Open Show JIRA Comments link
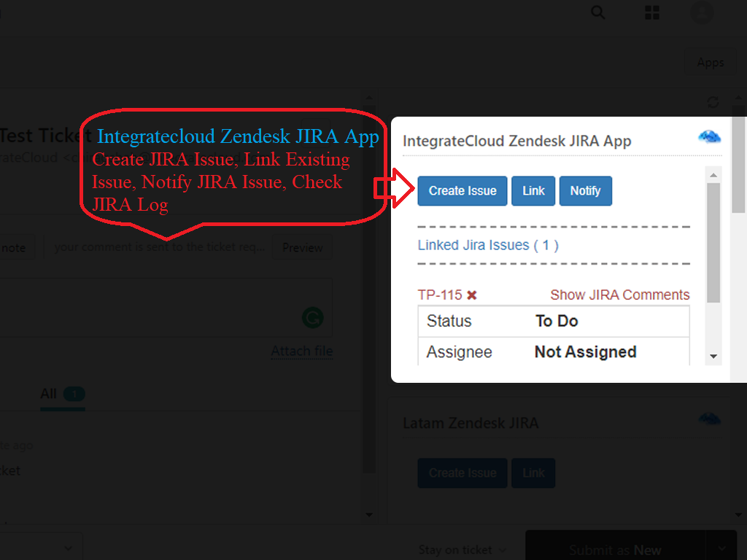The image size is (747, 560). pos(619,295)
